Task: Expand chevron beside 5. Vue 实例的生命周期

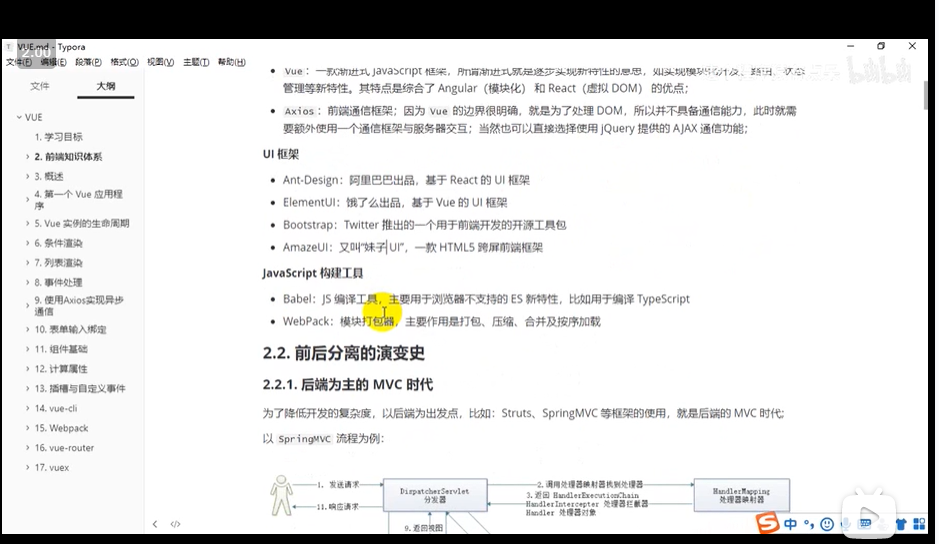Action: (x=28, y=223)
